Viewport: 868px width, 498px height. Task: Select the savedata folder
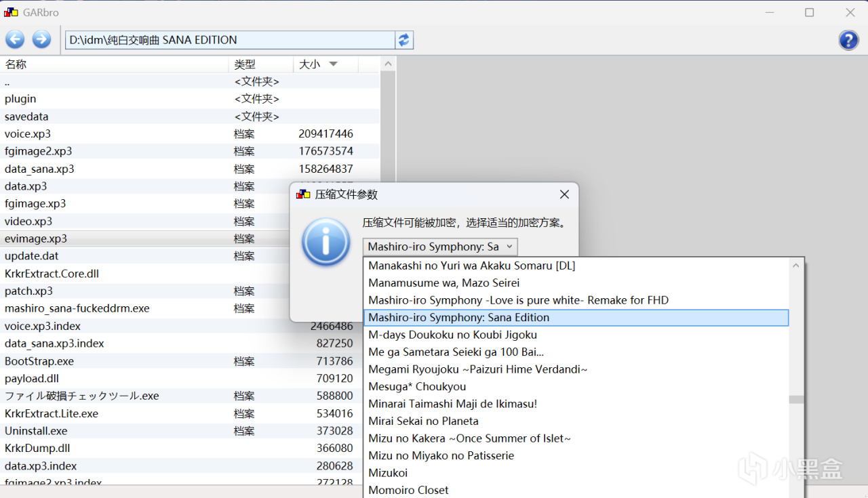[190, 117]
